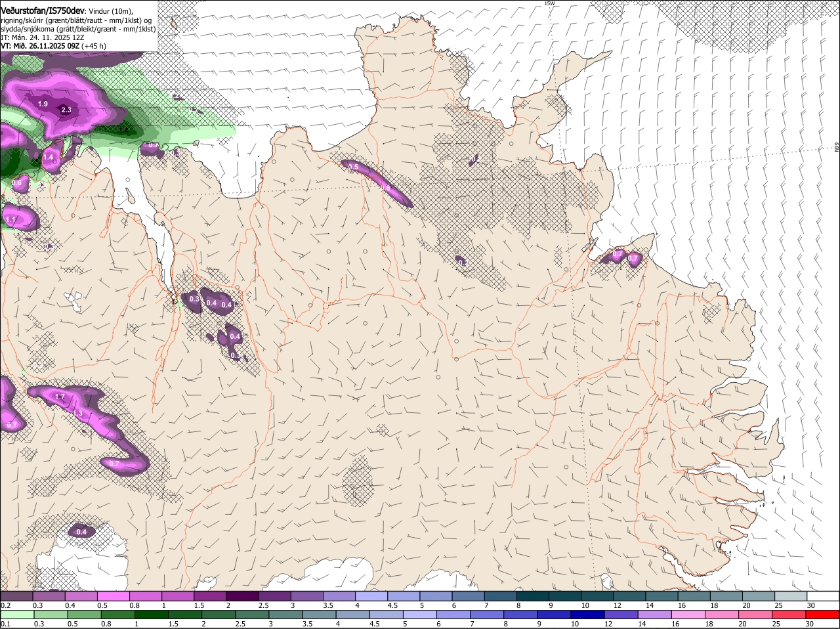Click the 15W longitude label
The width and height of the screenshot is (840, 629).
pos(549,3)
